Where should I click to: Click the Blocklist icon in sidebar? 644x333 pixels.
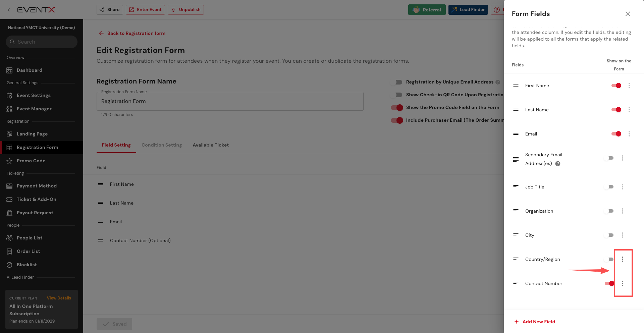9,265
